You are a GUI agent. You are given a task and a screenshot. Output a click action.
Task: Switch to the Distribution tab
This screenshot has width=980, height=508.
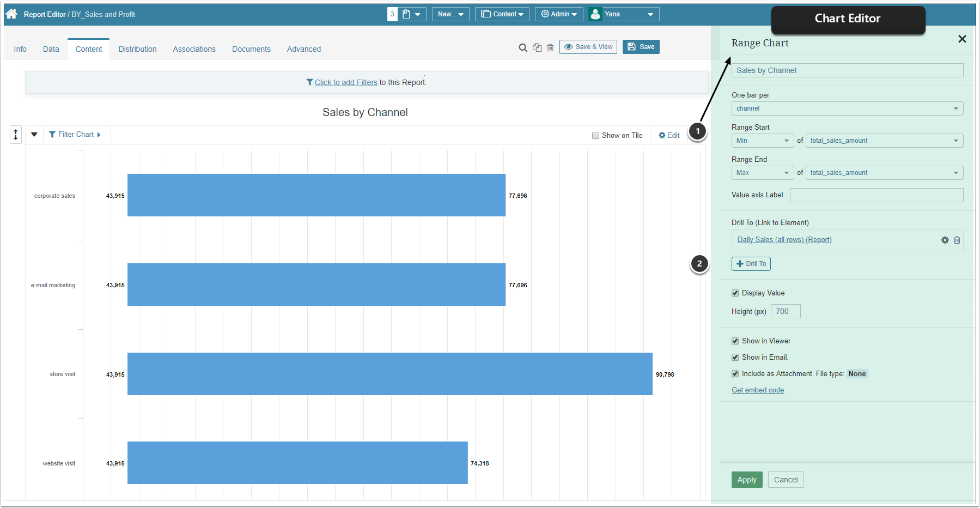(137, 49)
